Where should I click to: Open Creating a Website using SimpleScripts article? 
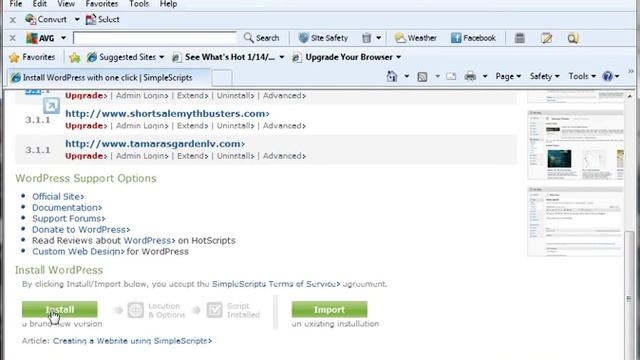tap(132, 341)
